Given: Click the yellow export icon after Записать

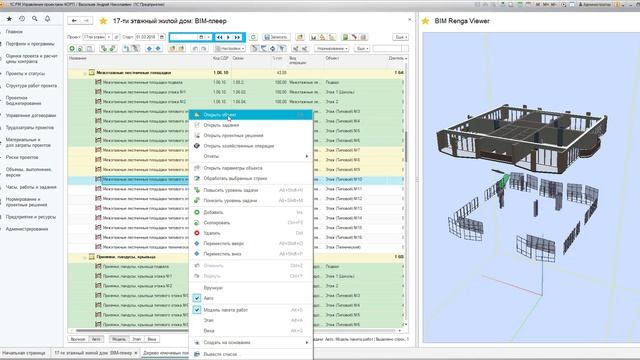Looking at the screenshot, I should (x=300, y=37).
